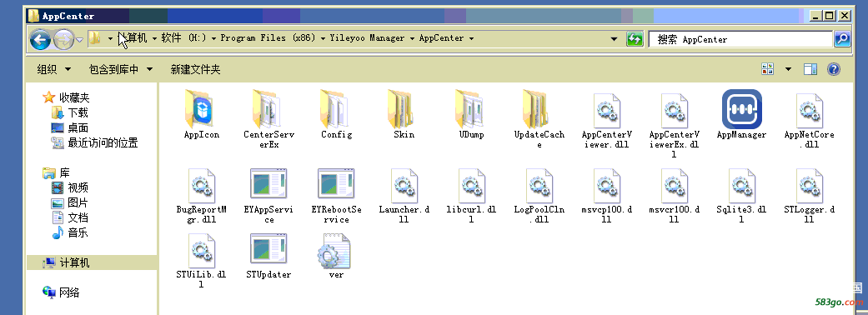Expand the dropdown after Yileyoo Manager
Viewport: 868px width, 315px height.
(412, 39)
